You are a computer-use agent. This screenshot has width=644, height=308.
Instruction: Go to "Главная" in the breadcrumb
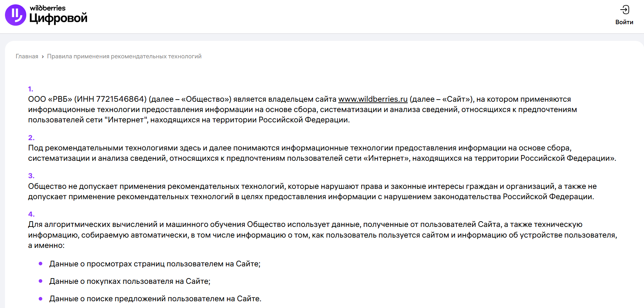tap(27, 56)
